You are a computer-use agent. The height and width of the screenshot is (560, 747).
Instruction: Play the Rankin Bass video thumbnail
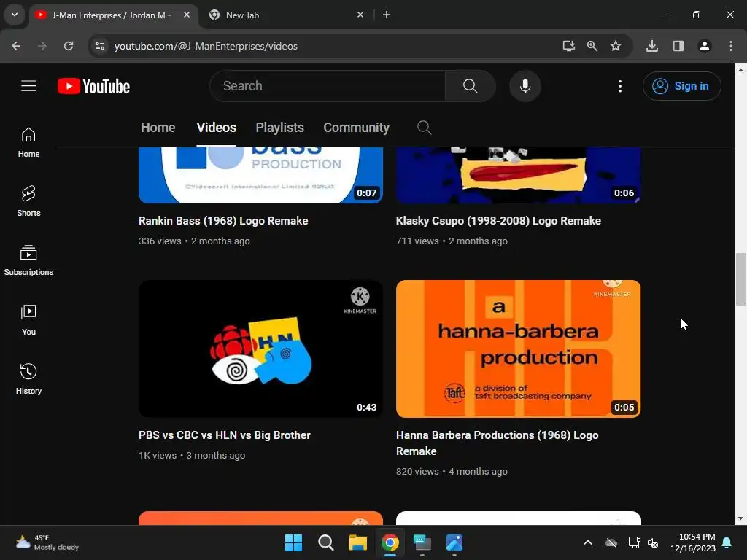coord(260,175)
